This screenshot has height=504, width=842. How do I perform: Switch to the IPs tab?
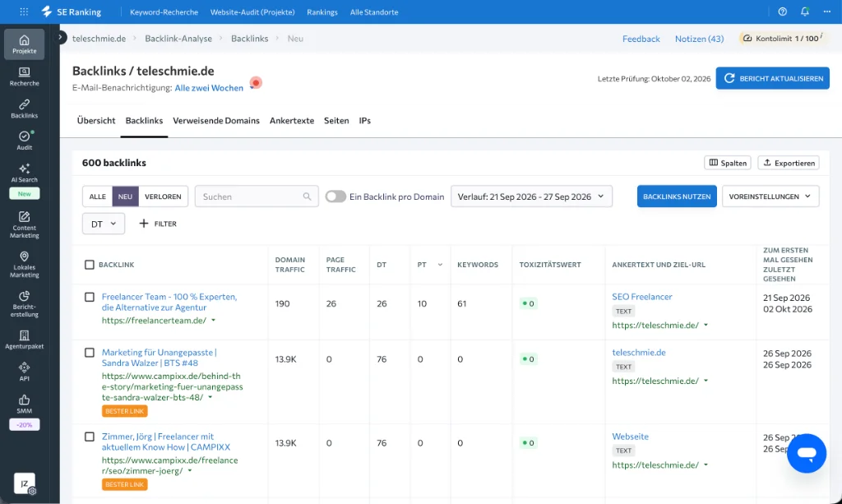coord(364,121)
